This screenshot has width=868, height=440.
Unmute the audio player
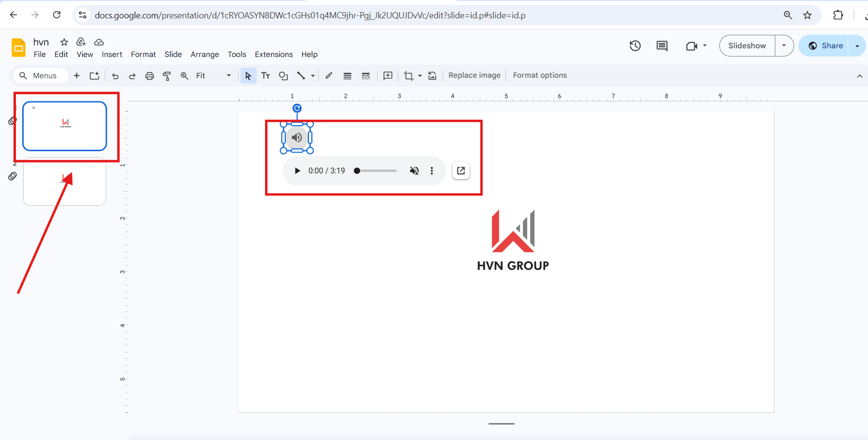point(414,171)
